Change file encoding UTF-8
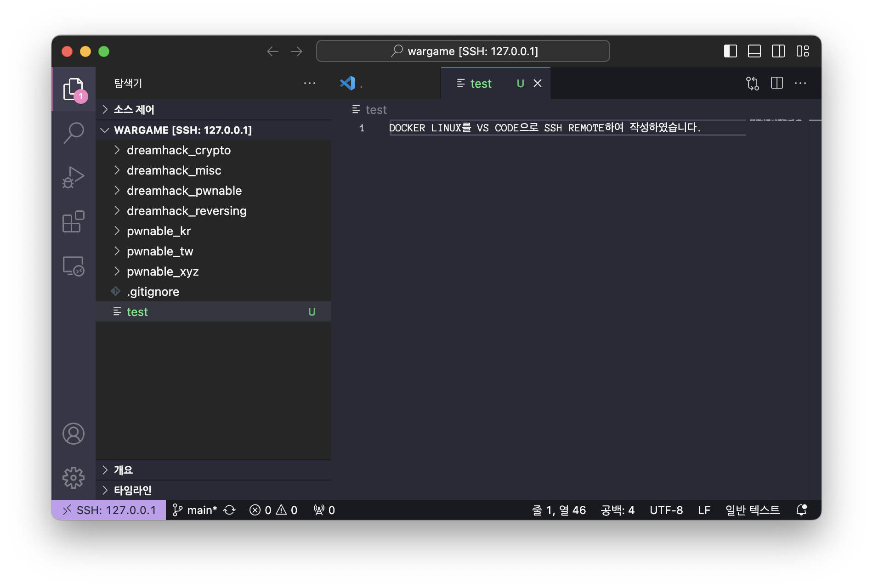873x588 pixels. coord(666,510)
